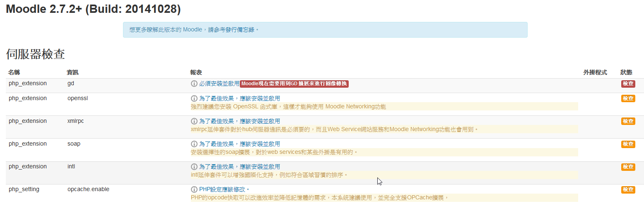Screen dimensions: 644x206
Task: Click the orange 檢查 badge in the soap row
Action: click(x=628, y=144)
